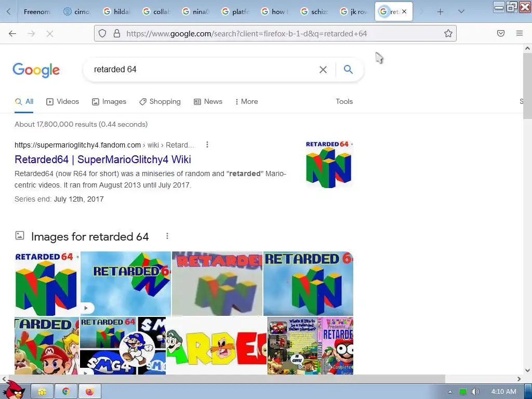This screenshot has height=399, width=532.
Task: Select the News search filter
Action: (208, 101)
